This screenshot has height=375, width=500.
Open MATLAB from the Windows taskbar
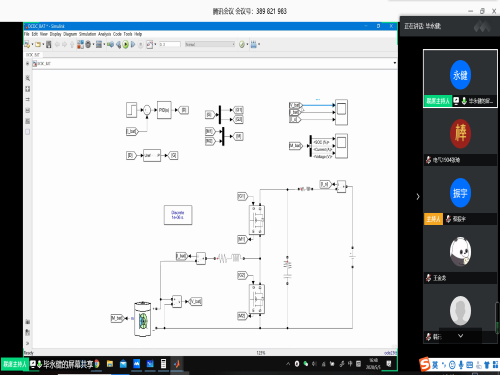177,364
